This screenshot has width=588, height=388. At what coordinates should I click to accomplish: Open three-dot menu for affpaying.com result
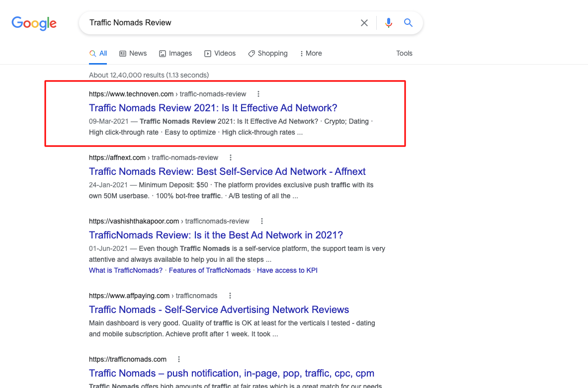point(230,296)
